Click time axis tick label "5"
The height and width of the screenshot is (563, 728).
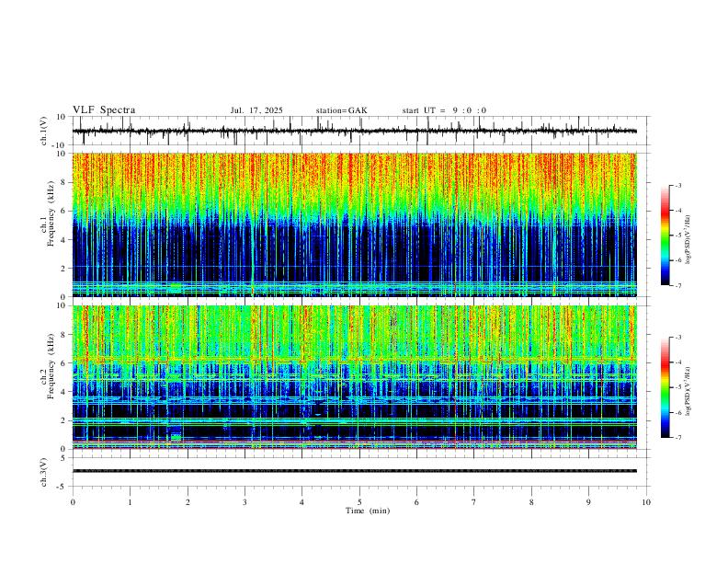[359, 502]
